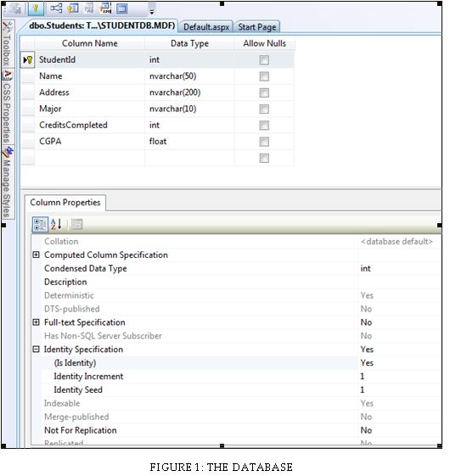Click the Manage XML Indexes icon

105,8
